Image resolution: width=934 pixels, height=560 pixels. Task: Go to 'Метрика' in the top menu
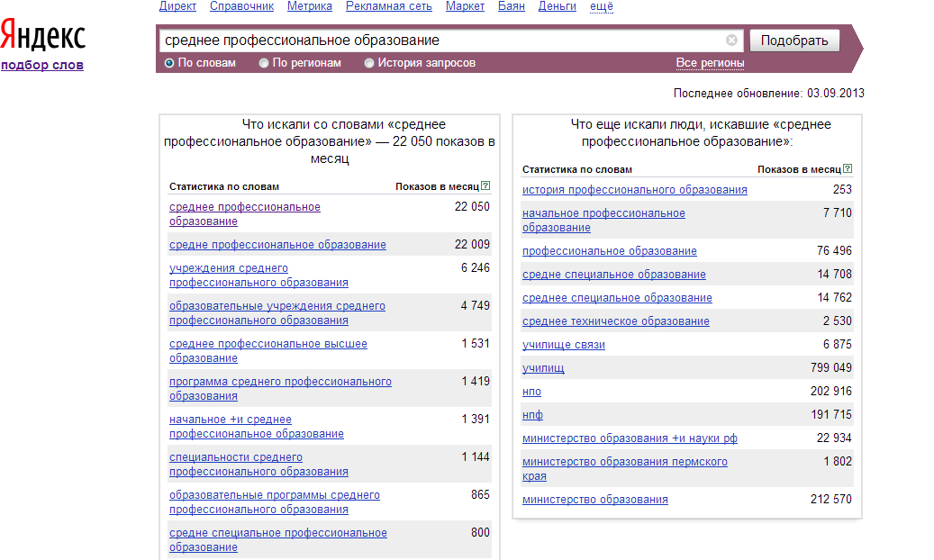point(309,6)
